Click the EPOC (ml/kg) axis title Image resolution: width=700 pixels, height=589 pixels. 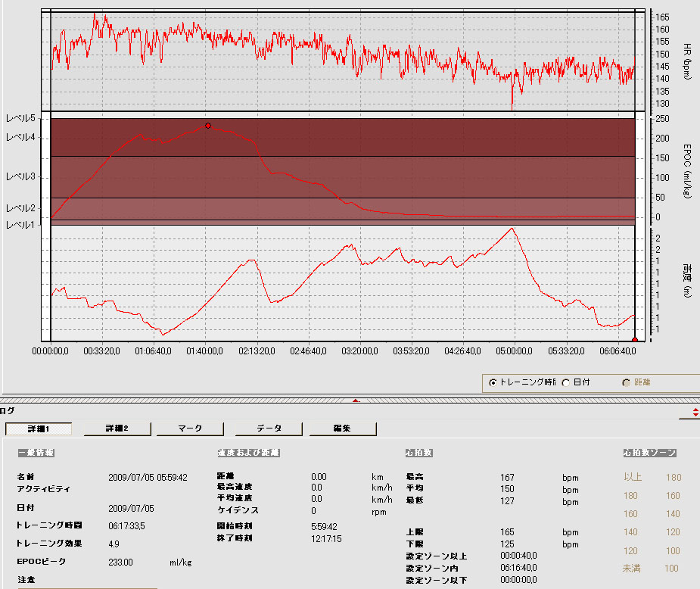[687, 170]
